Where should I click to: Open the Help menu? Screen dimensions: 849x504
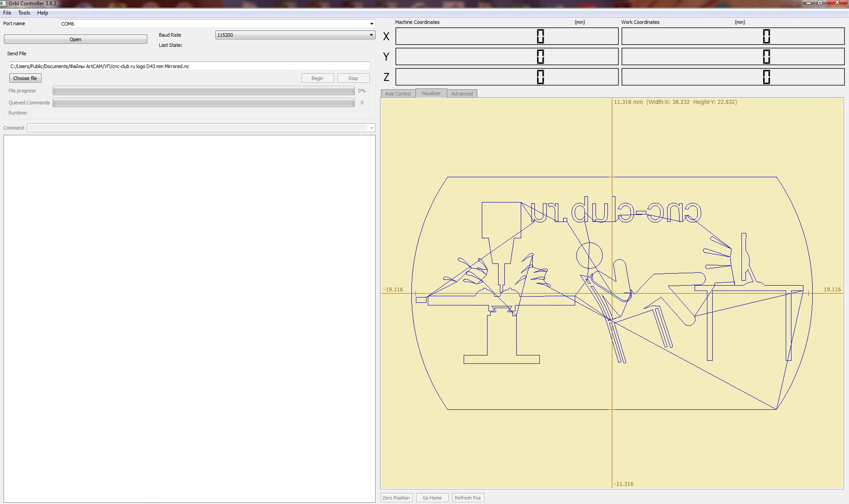pos(42,13)
